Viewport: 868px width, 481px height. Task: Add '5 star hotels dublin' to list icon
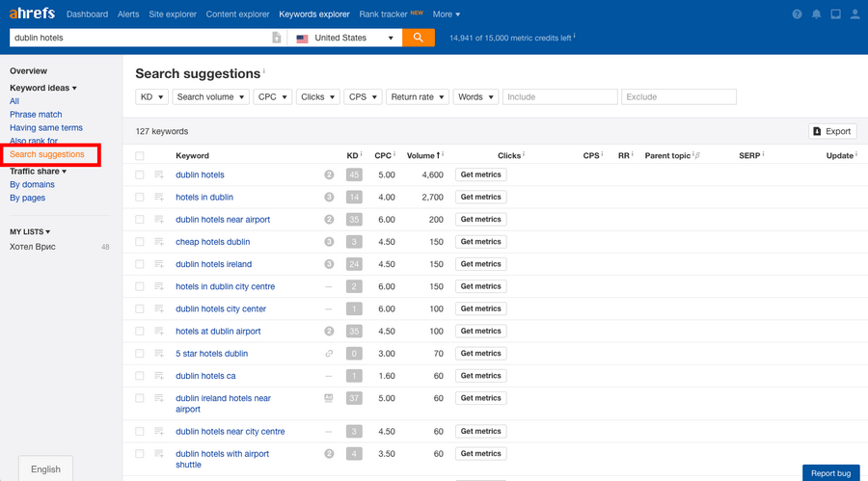[159, 354]
